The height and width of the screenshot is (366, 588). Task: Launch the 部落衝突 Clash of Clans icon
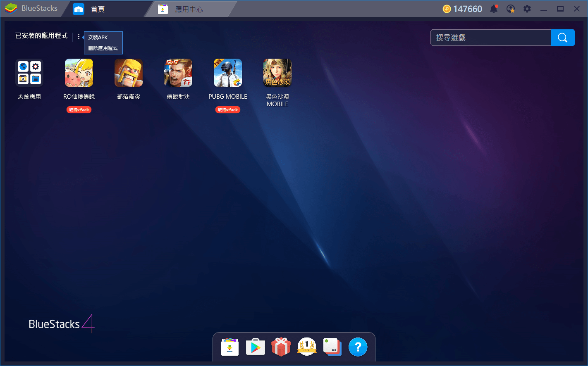click(129, 73)
